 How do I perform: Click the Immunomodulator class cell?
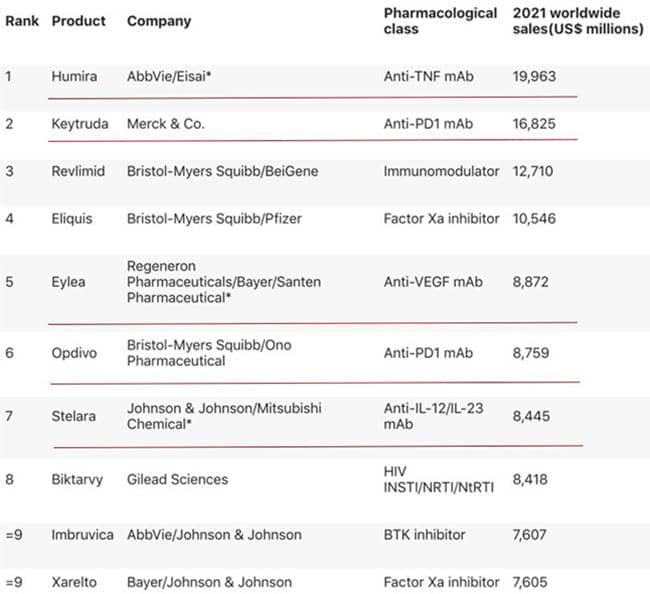pos(441,171)
